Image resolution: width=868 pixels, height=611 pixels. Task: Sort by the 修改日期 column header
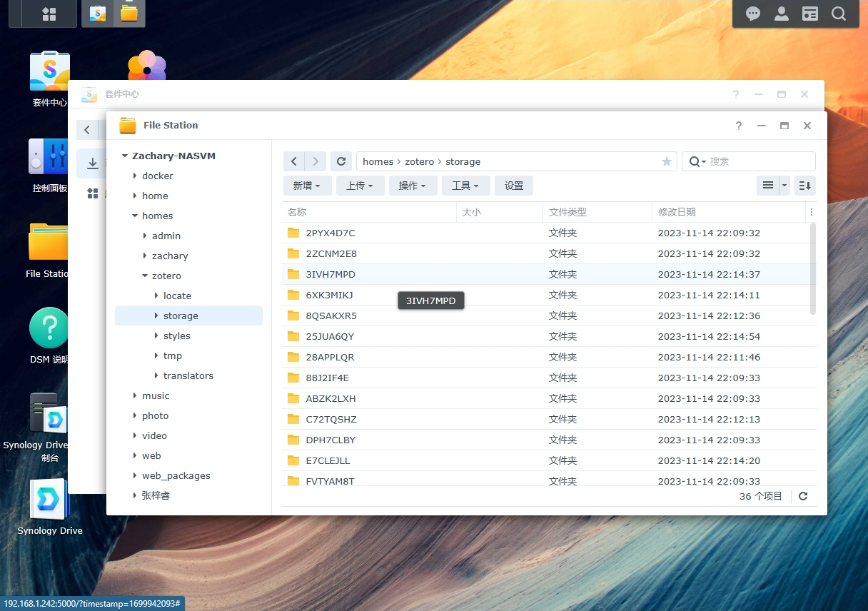pyautogui.click(x=677, y=212)
